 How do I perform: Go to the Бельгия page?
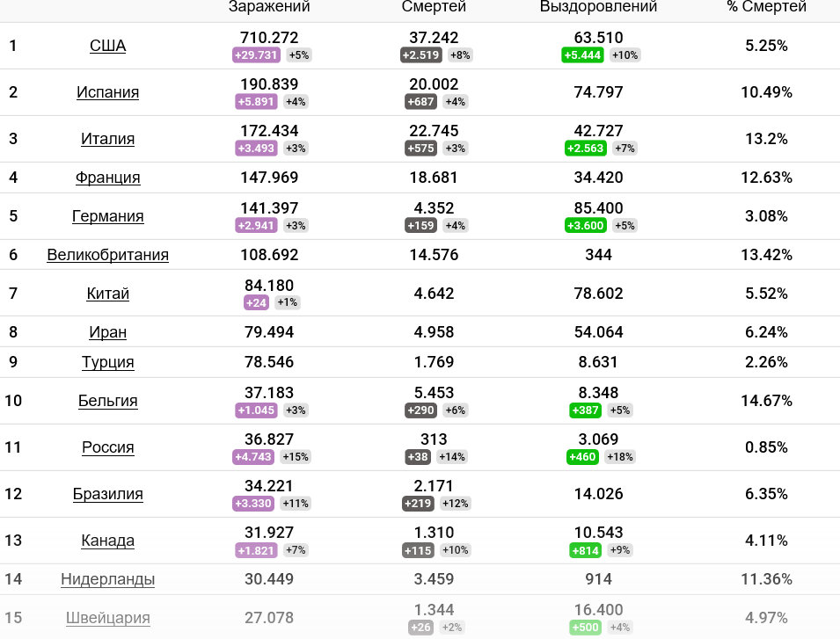click(107, 401)
